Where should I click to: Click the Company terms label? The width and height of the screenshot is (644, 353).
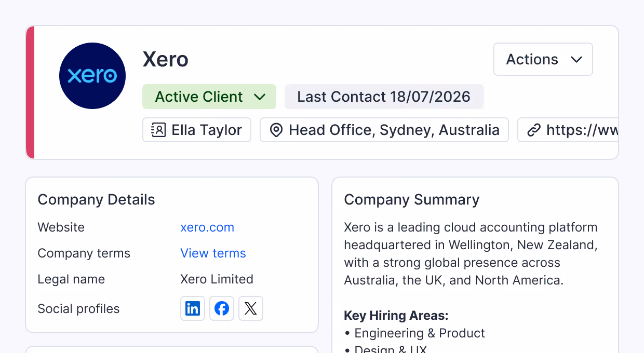click(84, 253)
